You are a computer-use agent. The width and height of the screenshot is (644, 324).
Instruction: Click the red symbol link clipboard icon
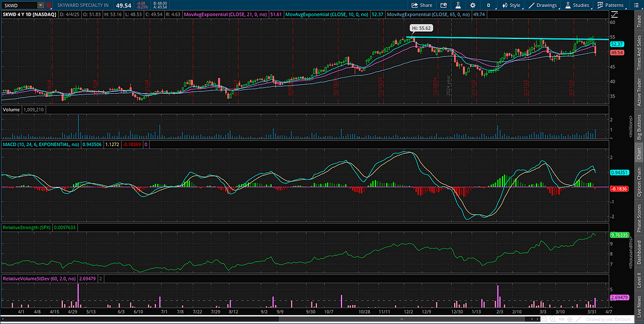tap(49, 5)
